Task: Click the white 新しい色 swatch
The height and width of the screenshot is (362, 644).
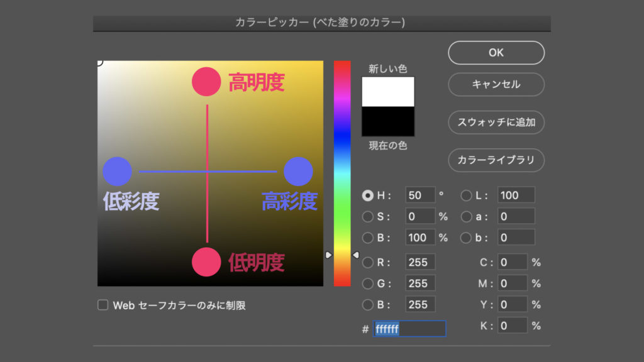Action: pos(387,92)
